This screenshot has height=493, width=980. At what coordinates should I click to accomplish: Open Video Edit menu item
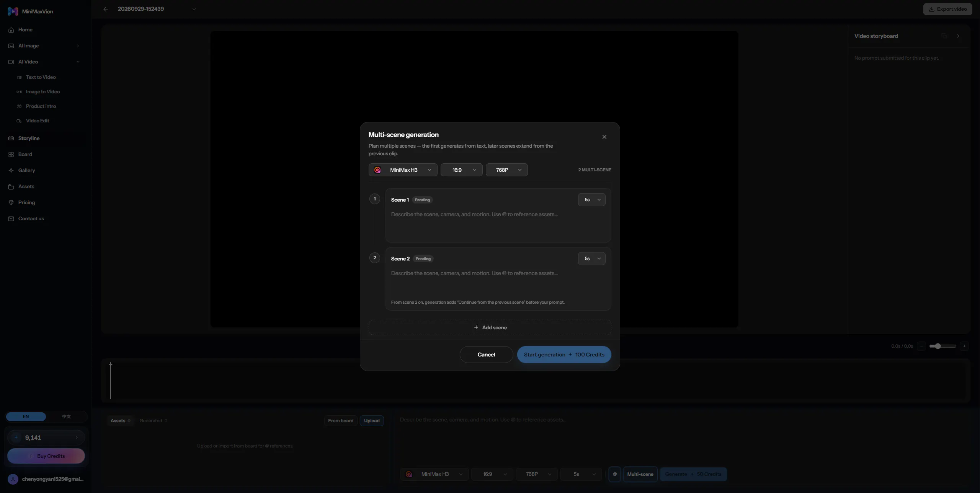[x=38, y=121]
